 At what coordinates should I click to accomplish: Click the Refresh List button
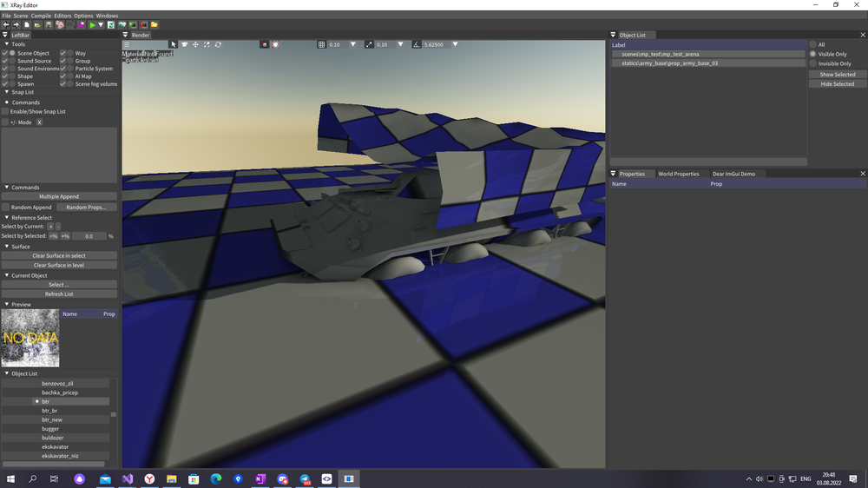[59, 294]
